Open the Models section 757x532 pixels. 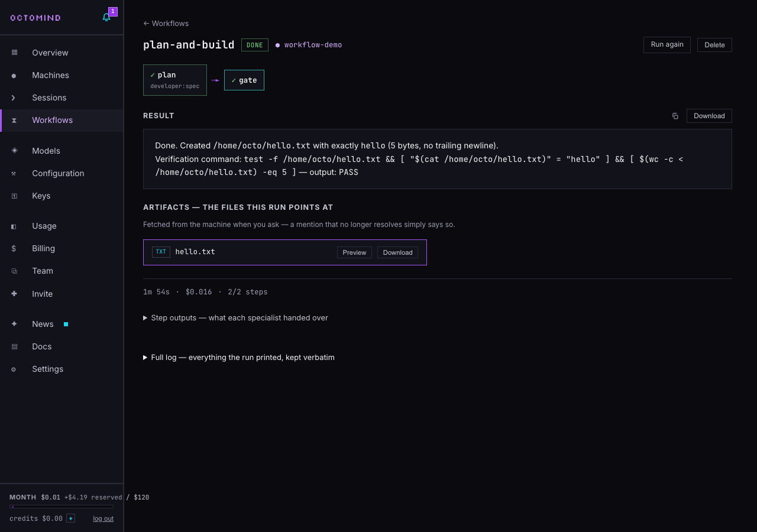pos(62,151)
